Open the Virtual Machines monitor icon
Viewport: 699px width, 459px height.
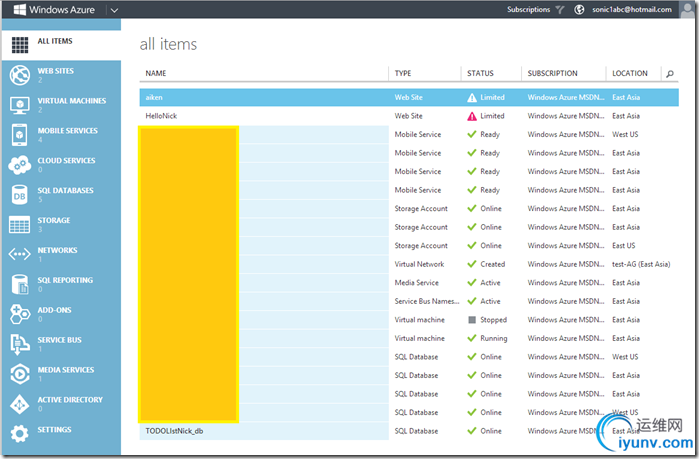coord(20,105)
